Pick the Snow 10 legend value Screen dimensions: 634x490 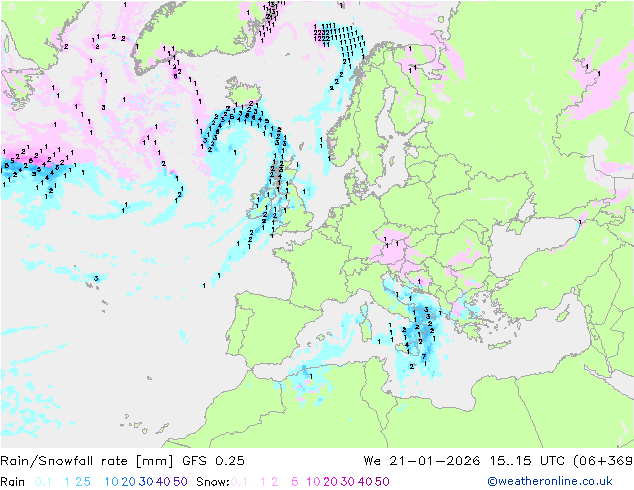coord(313,482)
